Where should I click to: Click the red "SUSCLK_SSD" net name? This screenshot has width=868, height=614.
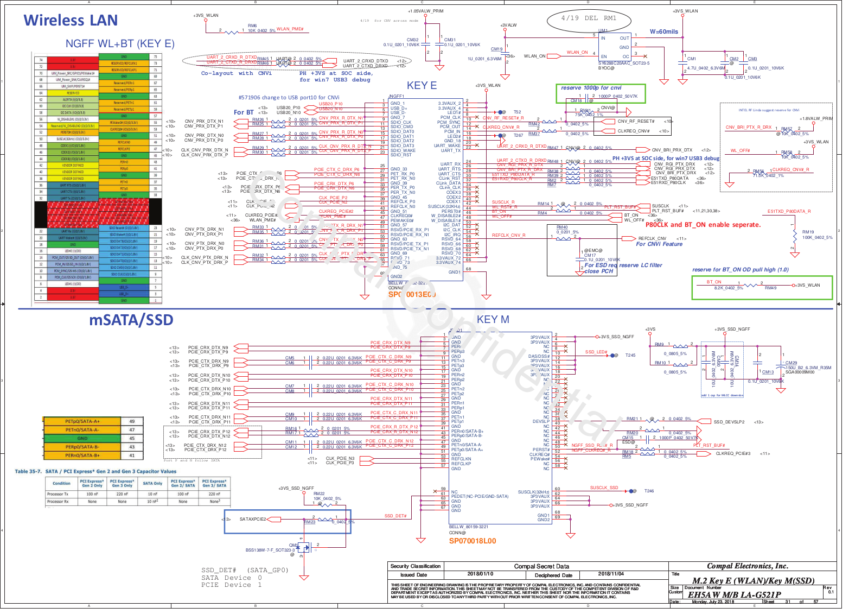(604, 488)
